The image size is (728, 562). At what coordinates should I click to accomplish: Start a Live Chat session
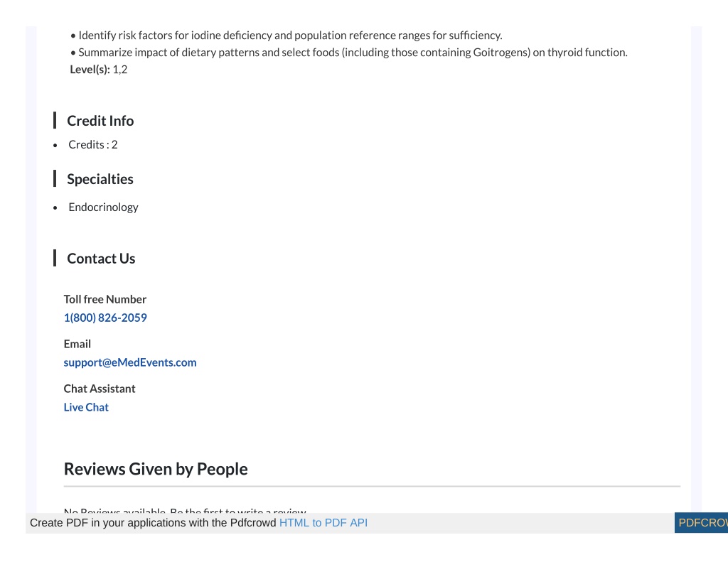(x=86, y=407)
